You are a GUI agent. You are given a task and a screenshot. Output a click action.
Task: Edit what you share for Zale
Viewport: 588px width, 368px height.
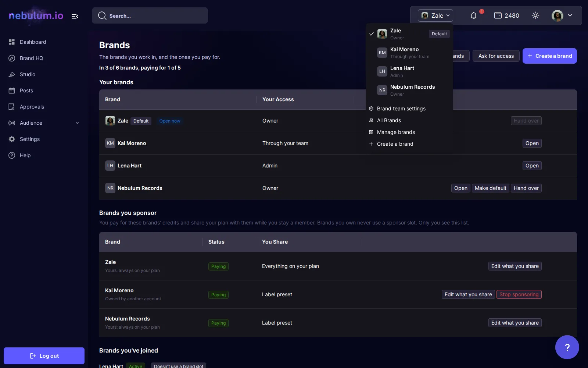click(515, 266)
